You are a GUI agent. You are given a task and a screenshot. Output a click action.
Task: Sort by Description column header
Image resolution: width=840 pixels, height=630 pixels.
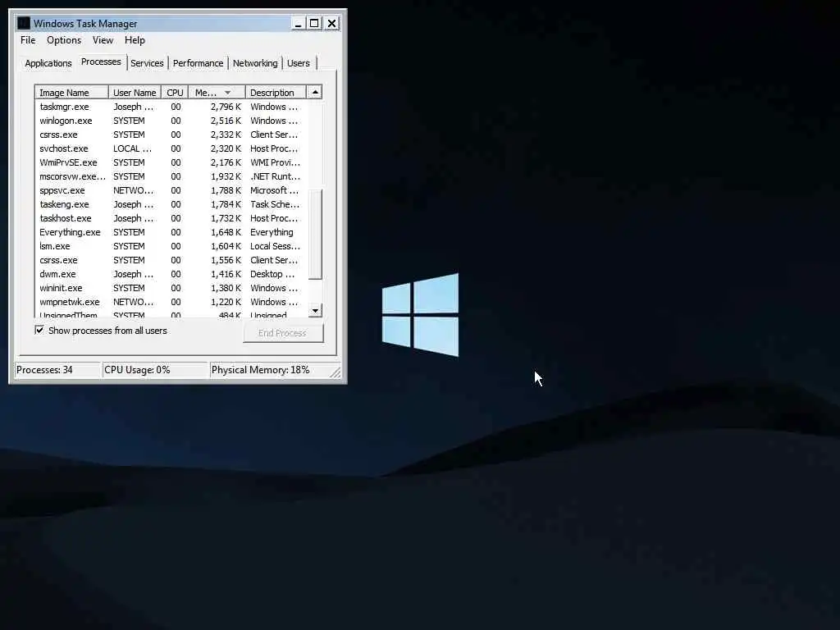(276, 92)
